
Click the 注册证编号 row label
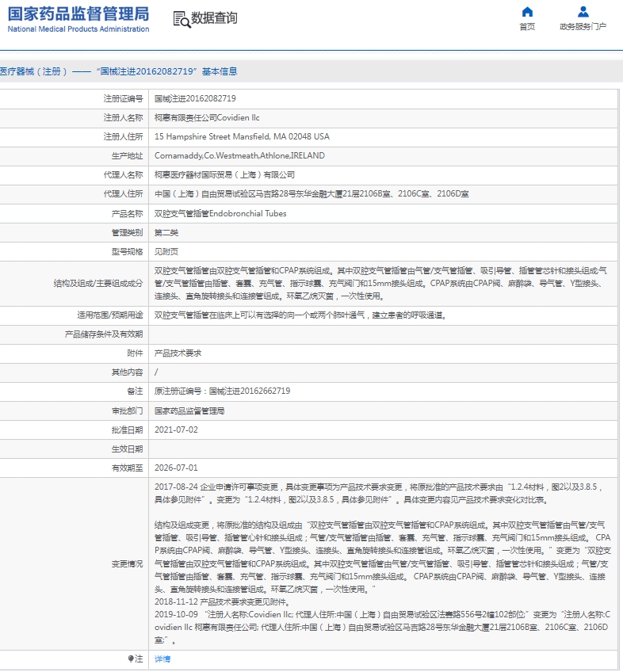123,98
